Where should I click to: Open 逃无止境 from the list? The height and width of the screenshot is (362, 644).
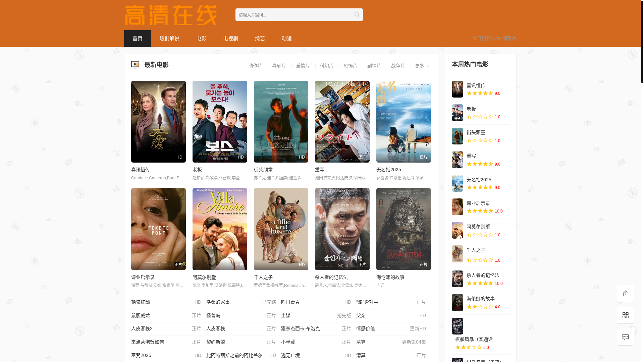click(290, 355)
